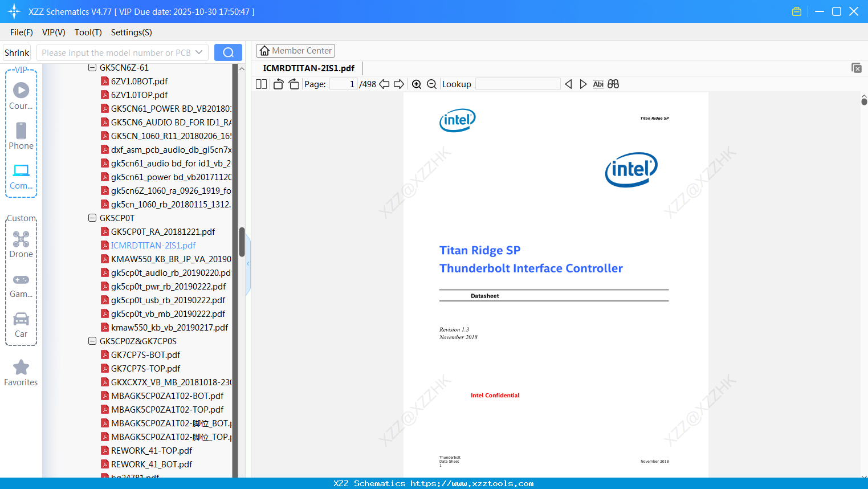Collapse the GK5CP0Z&GK7CP0S folder
868x489 pixels.
click(92, 341)
